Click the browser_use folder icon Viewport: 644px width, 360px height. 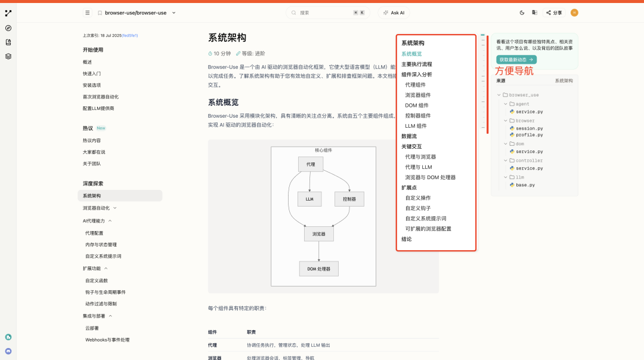505,95
